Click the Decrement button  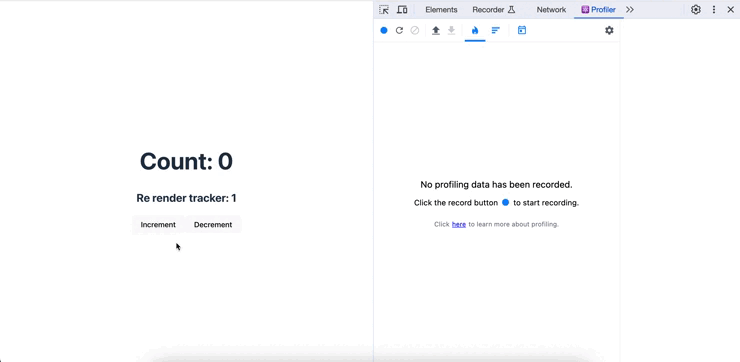[213, 225]
